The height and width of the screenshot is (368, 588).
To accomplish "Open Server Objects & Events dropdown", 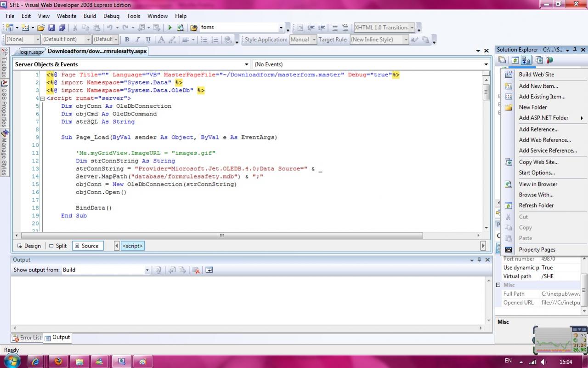I will point(247,64).
